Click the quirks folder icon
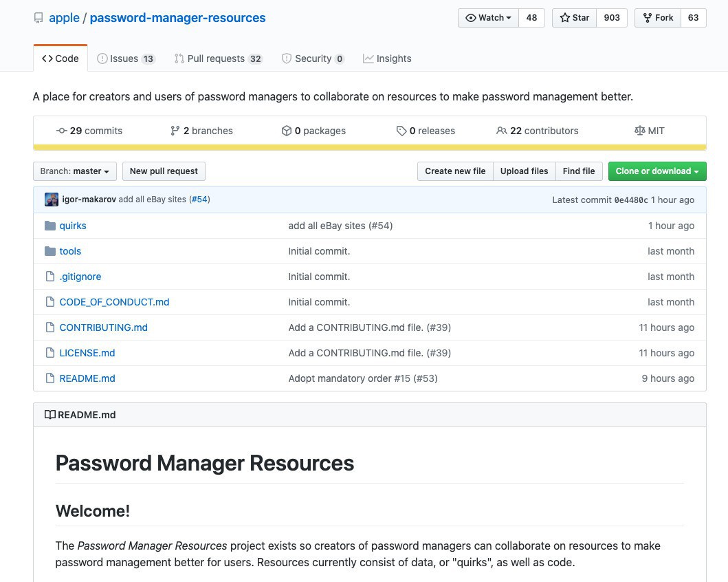Viewport: 728px width, 582px height. click(49, 226)
